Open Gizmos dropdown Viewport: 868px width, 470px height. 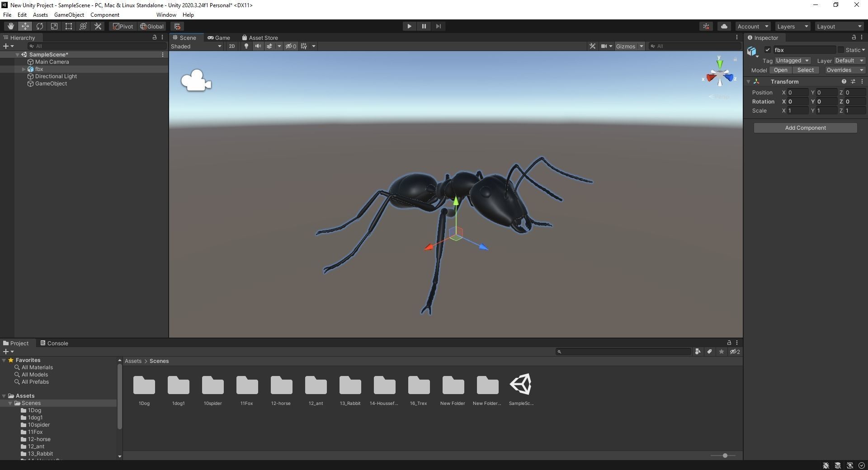tap(629, 46)
